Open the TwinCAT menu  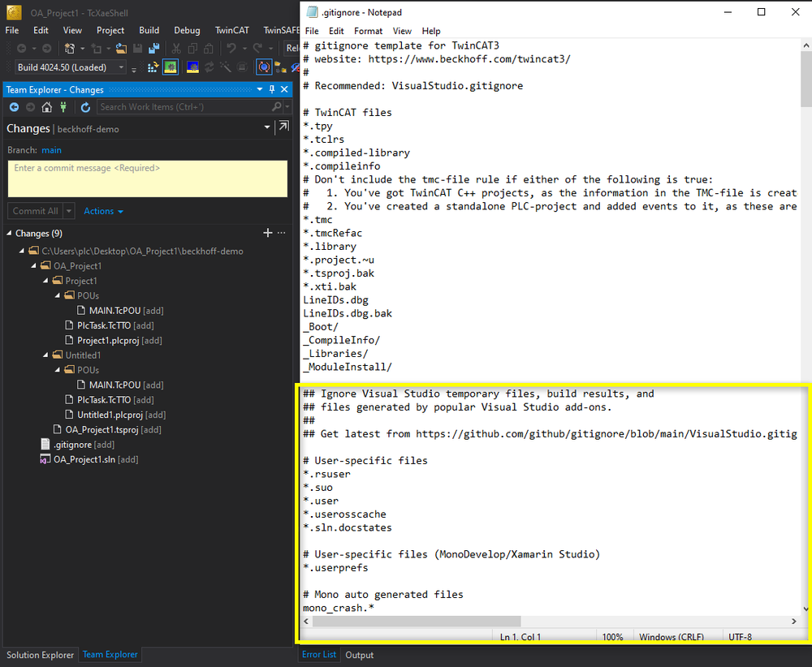point(232,31)
